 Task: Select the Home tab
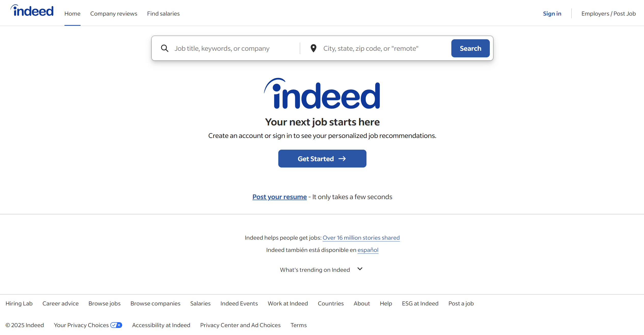click(72, 14)
